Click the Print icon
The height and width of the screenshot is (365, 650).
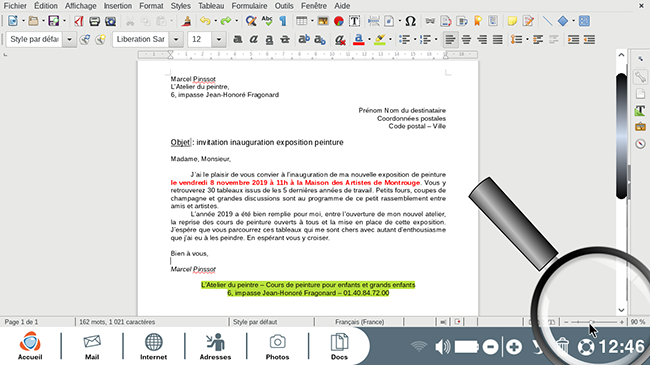[95, 21]
